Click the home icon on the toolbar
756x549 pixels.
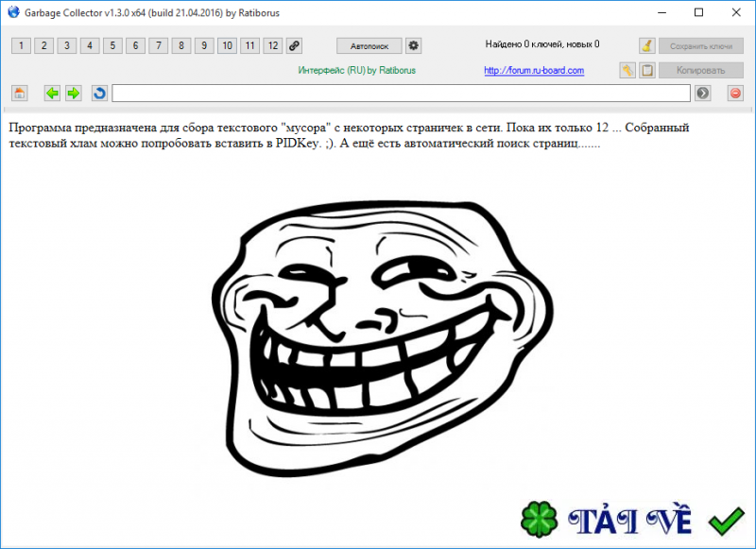point(21,93)
